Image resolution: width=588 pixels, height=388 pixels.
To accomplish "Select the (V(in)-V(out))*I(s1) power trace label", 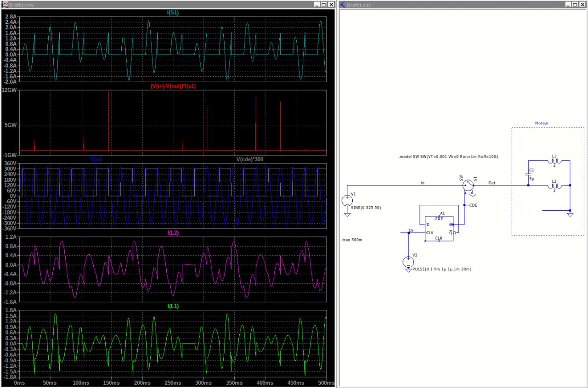I will (173, 86).
